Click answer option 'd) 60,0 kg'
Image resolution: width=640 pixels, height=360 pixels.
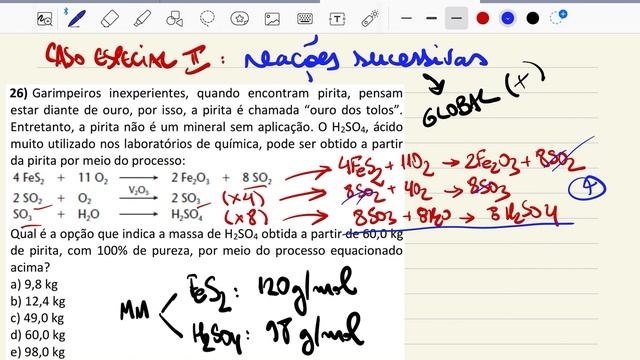(38, 335)
